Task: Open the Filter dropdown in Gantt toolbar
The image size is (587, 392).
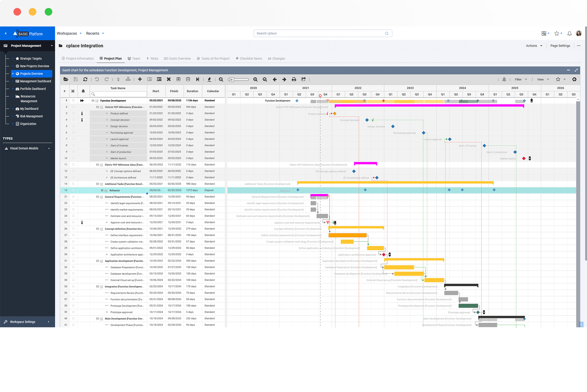Action: click(521, 79)
